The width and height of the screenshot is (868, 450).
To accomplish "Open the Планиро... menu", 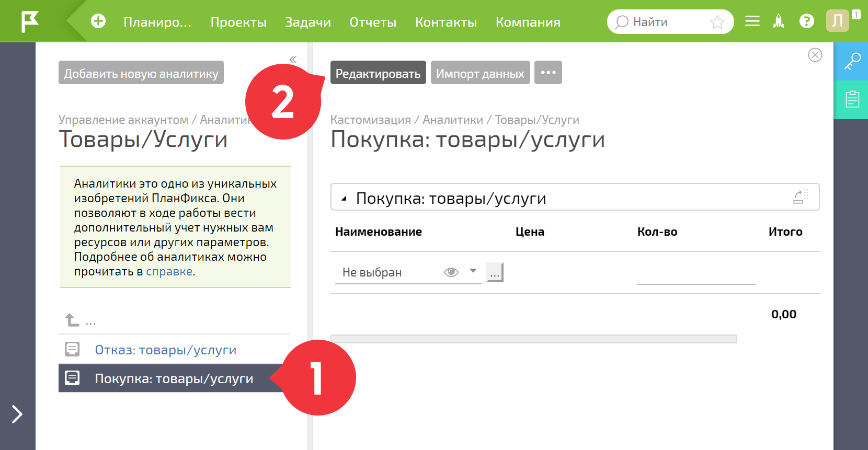I will [x=157, y=22].
